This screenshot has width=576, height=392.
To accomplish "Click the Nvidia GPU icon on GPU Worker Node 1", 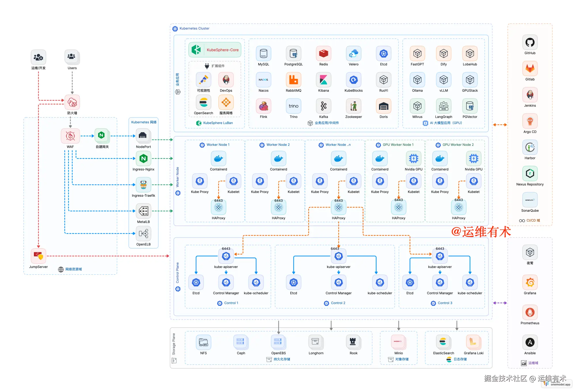I will pos(413,159).
